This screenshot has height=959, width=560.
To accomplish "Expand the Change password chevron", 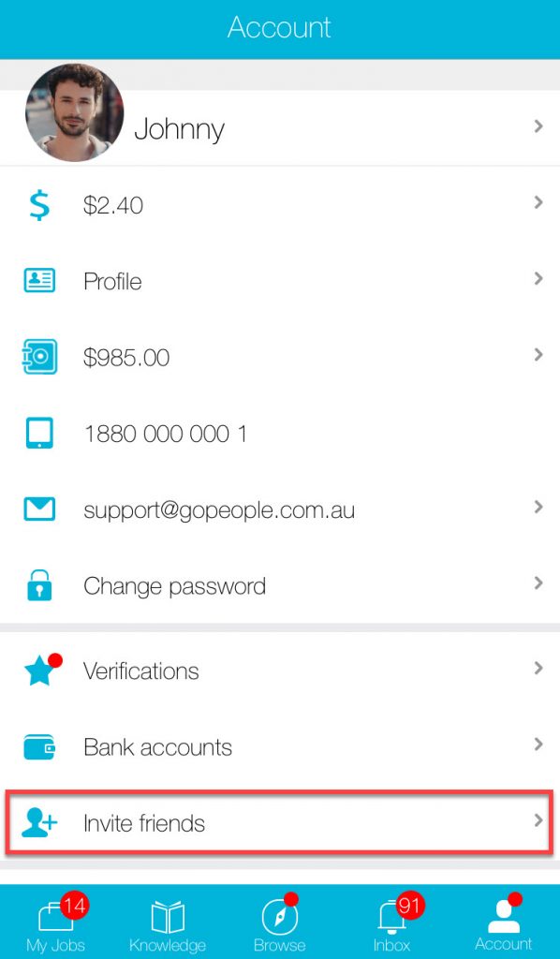I will (x=538, y=583).
